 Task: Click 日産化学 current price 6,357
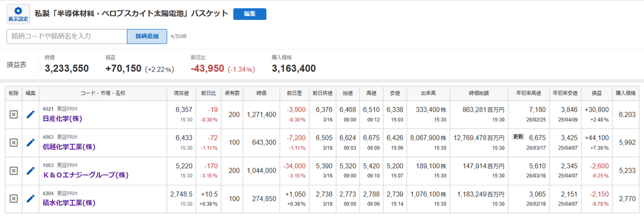[184, 109]
